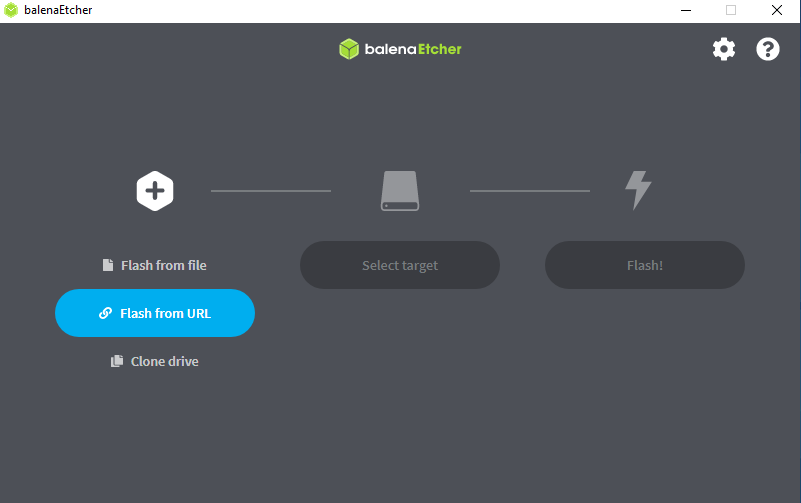Click the line between source and drive icons
The height and width of the screenshot is (503, 801).
coord(270,190)
